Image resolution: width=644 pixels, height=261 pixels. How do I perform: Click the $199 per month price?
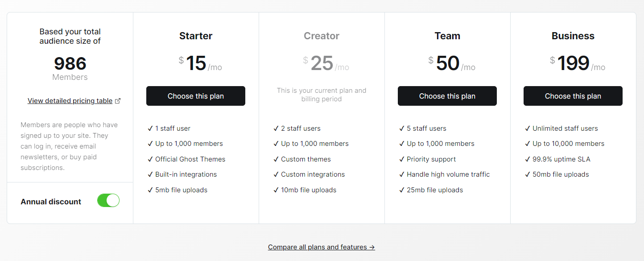click(578, 63)
